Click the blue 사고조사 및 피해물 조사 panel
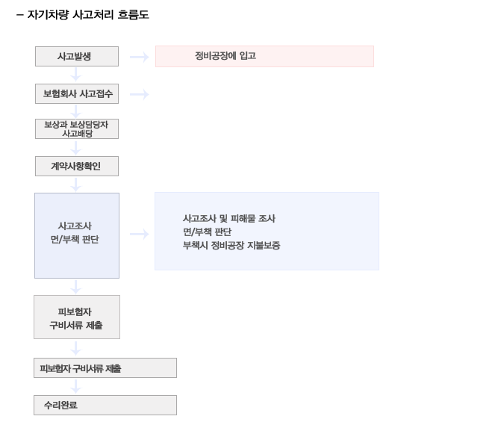504x425 pixels. click(267, 231)
